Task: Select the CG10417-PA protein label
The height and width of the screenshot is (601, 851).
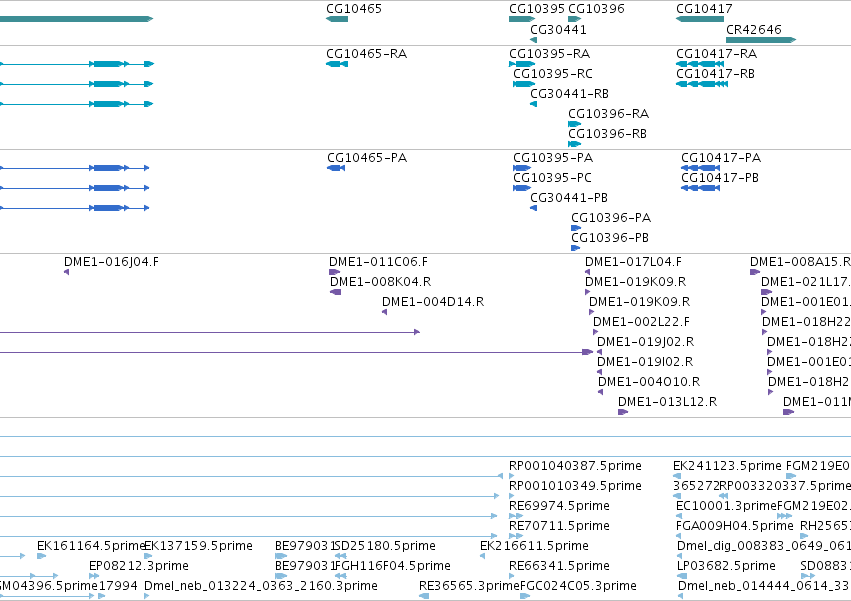Action: pos(721,157)
